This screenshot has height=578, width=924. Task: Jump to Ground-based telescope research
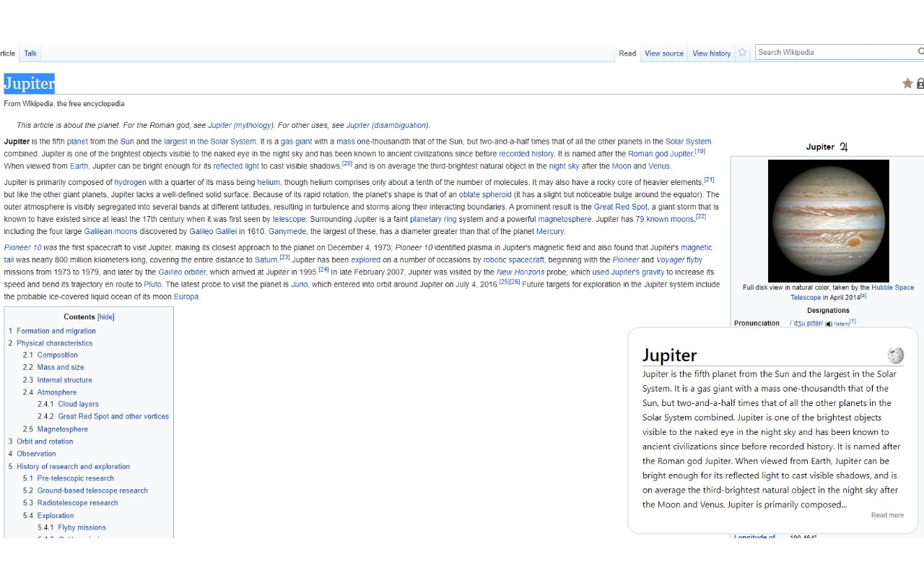coord(92,491)
